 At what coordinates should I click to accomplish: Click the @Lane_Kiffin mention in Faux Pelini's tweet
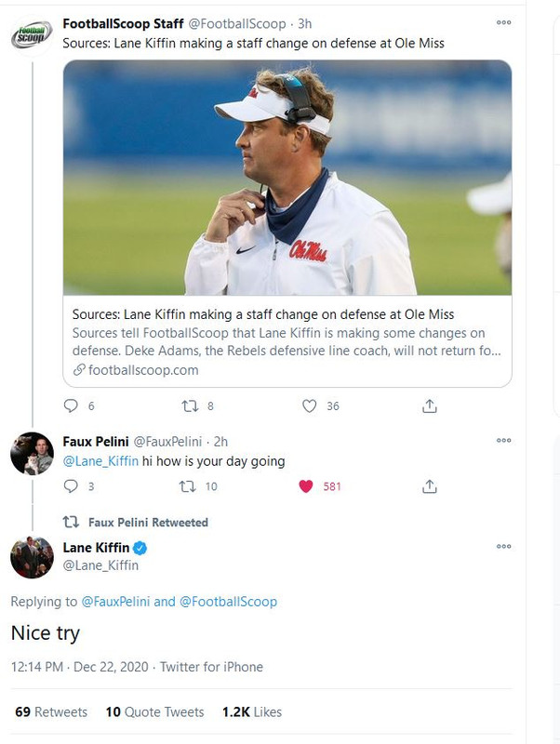click(x=100, y=461)
